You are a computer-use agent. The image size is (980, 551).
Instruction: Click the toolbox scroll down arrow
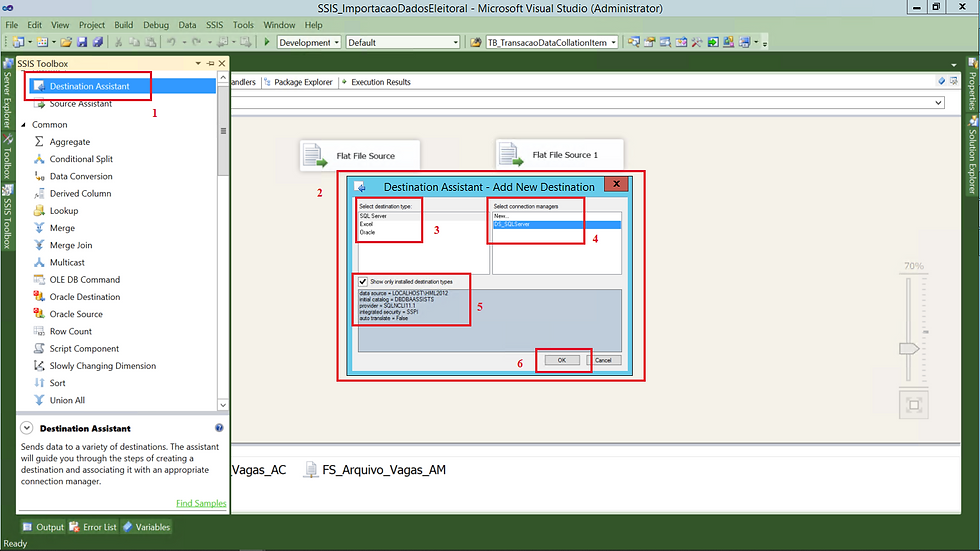pyautogui.click(x=223, y=405)
